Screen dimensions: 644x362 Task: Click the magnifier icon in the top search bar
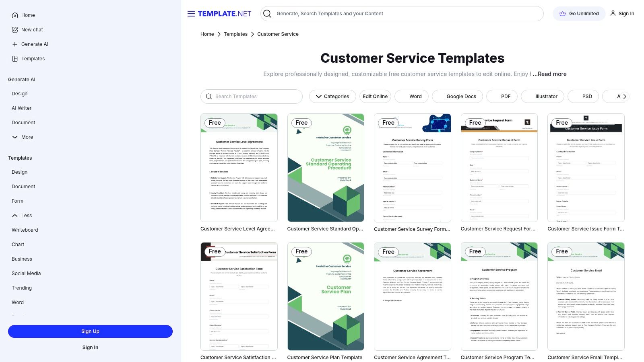point(267,14)
